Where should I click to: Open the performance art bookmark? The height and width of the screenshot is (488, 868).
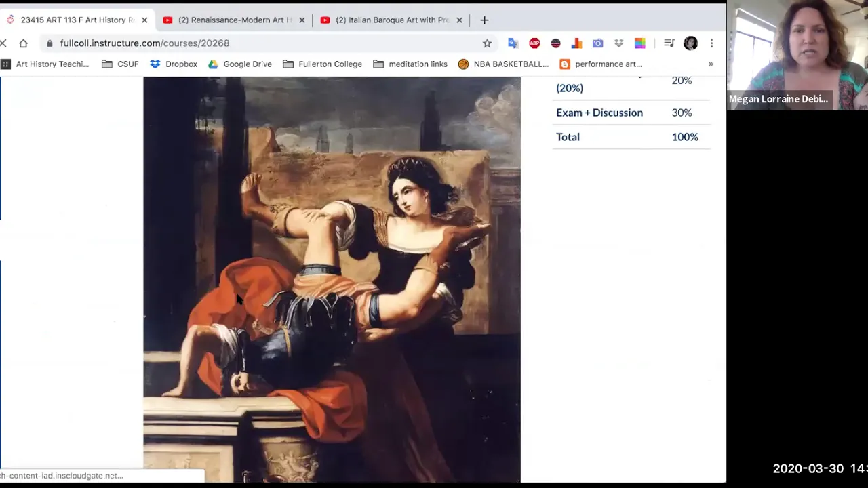click(x=601, y=64)
